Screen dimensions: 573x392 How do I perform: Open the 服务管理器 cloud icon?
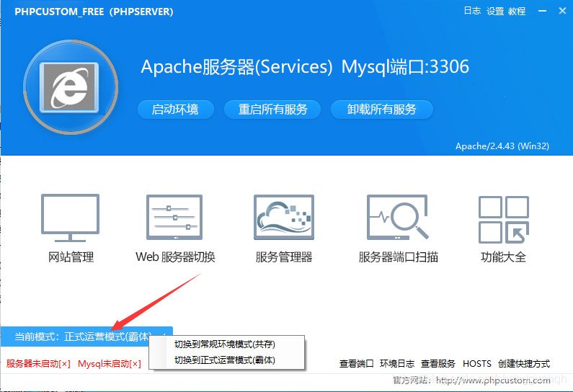284,217
